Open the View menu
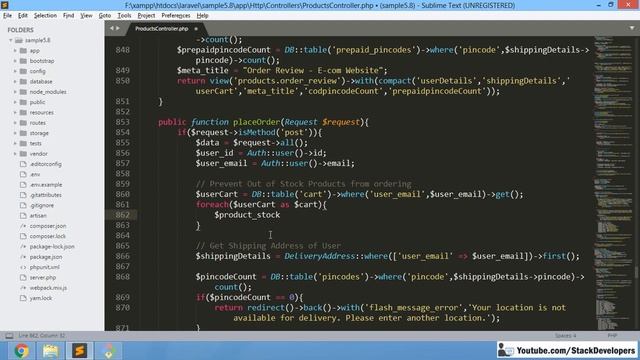 click(86, 16)
